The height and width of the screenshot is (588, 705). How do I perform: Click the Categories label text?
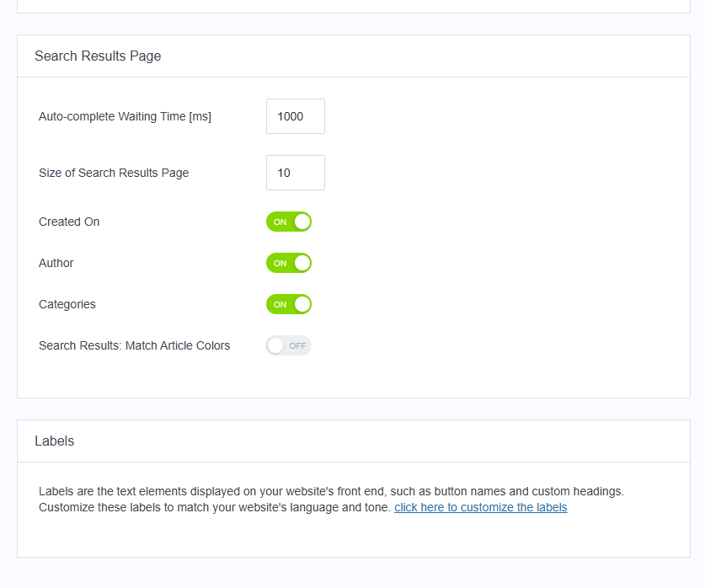[x=67, y=304]
